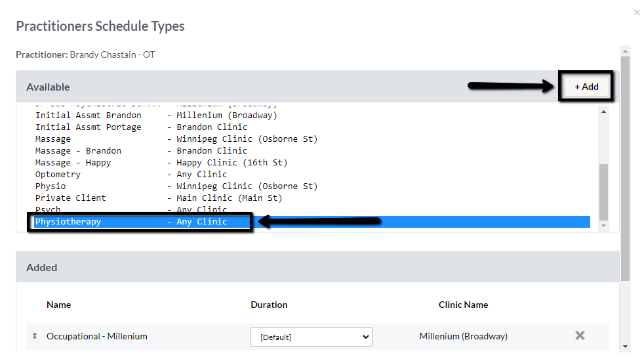Screen dimensions: 644x363
Task: Open Duration dropdown for Occupational - Millenium
Action: coord(312,337)
